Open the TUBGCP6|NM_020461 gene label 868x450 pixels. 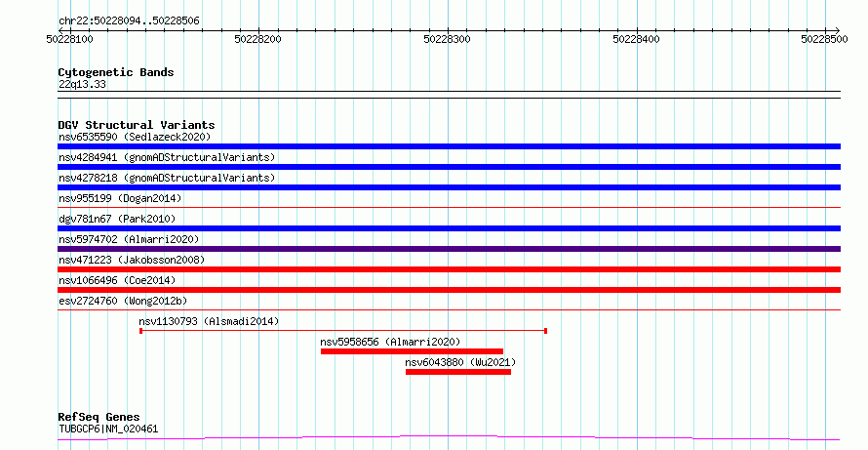pos(108,429)
